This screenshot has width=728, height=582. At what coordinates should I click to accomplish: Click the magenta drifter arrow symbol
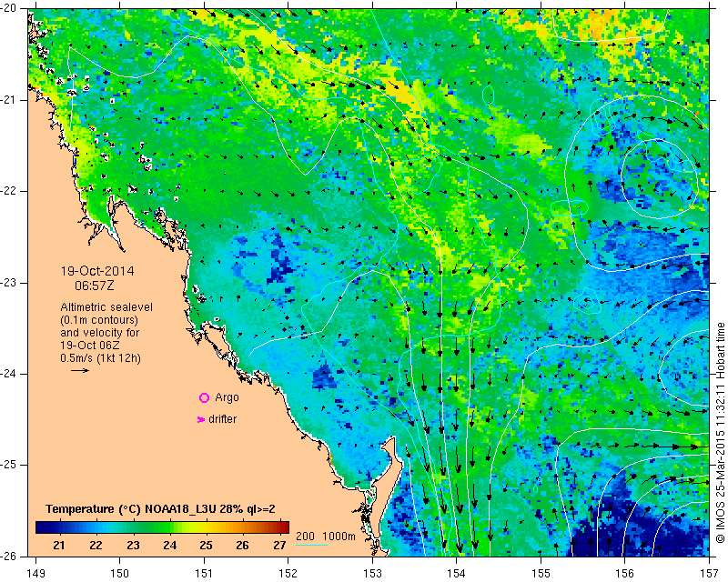(x=200, y=419)
